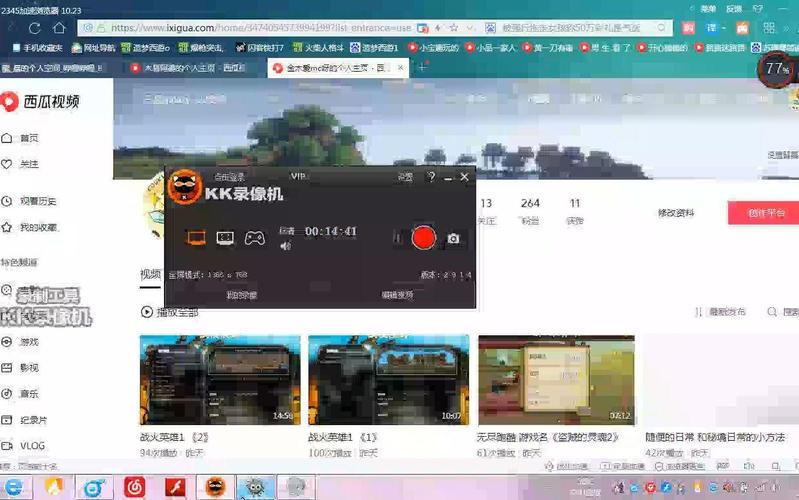This screenshot has width=799, height=500.
Task: Open red NetEase music taskbar icon
Action: click(135, 487)
